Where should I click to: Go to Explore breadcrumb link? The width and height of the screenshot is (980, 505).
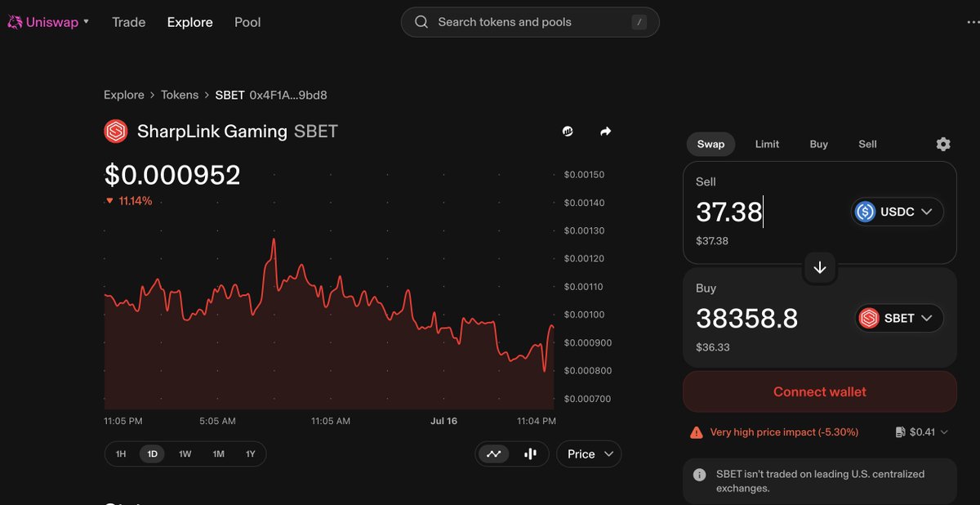click(x=124, y=95)
